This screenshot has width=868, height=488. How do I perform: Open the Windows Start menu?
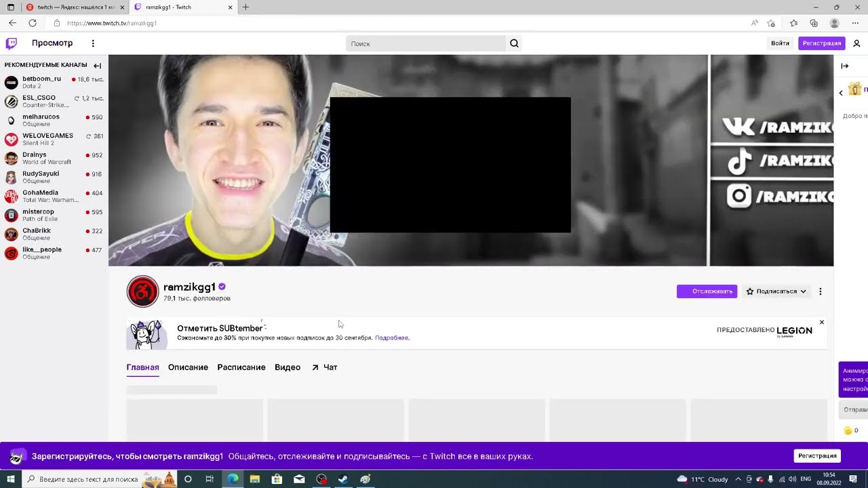(x=10, y=479)
